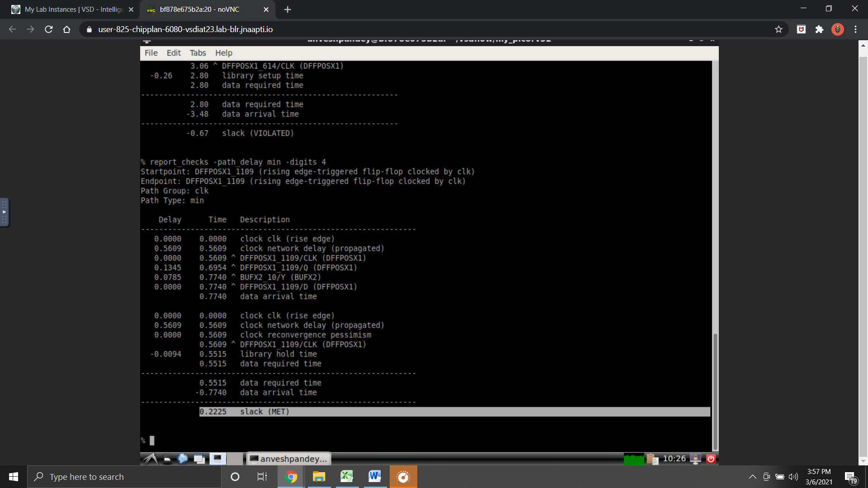This screenshot has height=488, width=868.
Task: Open the Tabs menu in terminal
Action: (x=198, y=53)
